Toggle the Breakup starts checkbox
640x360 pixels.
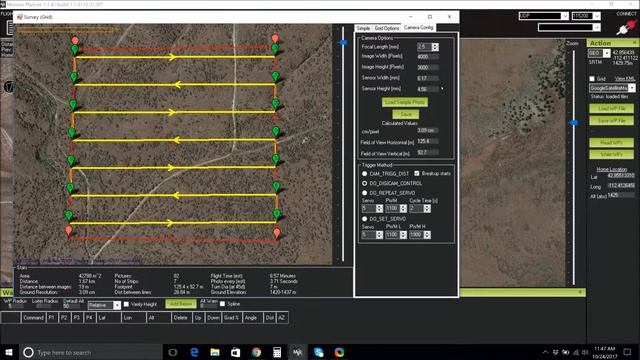(x=417, y=173)
